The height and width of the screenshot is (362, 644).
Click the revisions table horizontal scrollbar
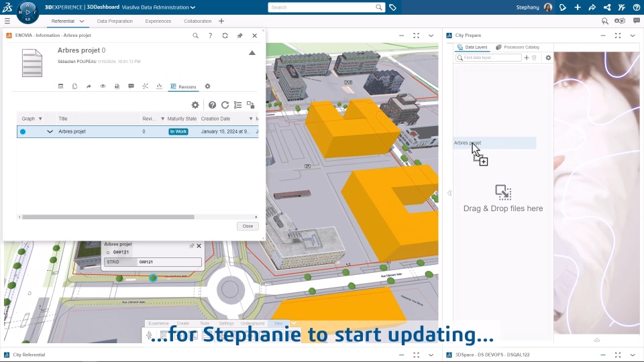click(108, 217)
